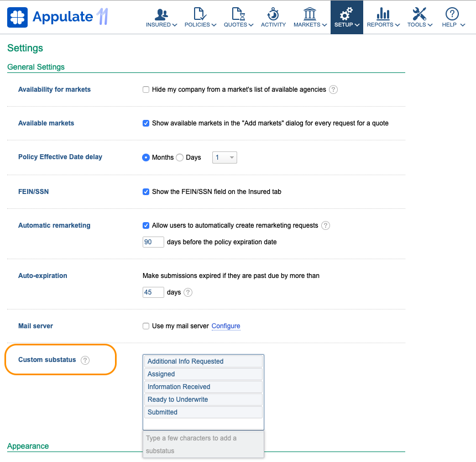The image size is (476, 462).
Task: Click the Appulate clover logo icon
Action: (x=17, y=17)
